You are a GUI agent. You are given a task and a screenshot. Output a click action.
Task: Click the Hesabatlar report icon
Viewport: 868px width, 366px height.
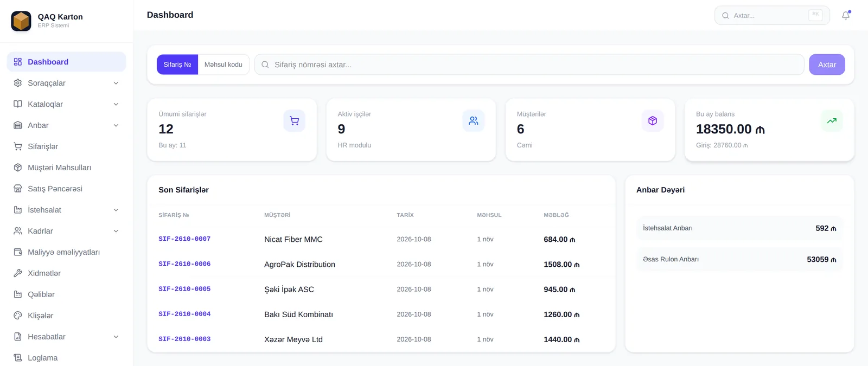coord(18,337)
